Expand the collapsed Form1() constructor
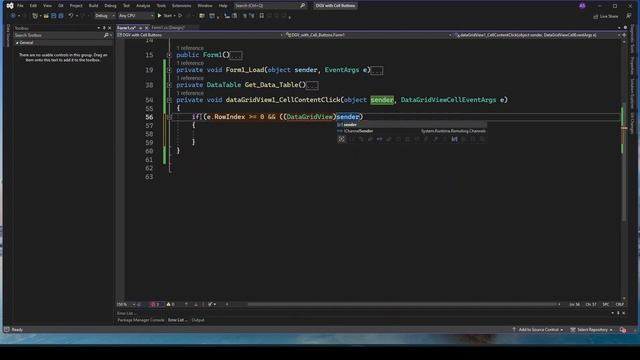640x360 pixels. click(169, 55)
